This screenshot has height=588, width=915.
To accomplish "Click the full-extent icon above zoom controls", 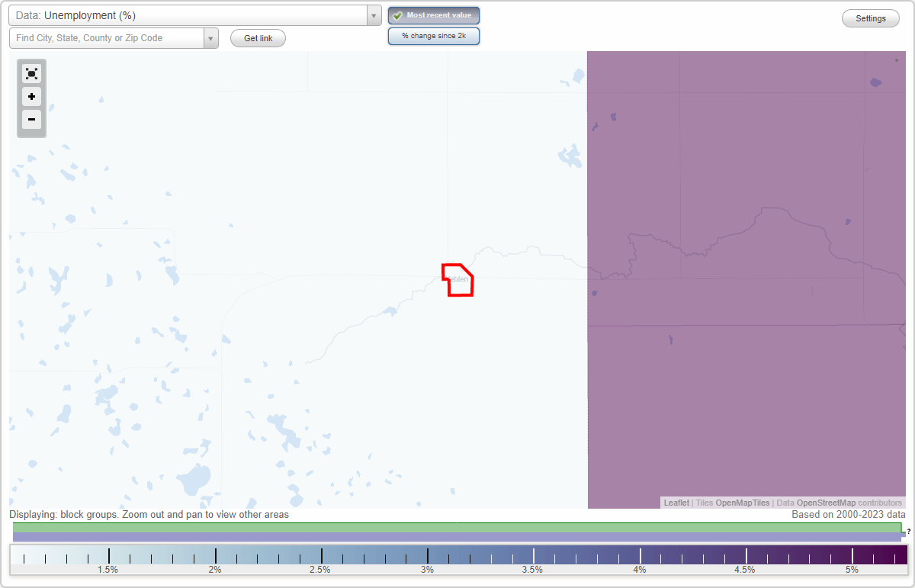I will [x=31, y=73].
